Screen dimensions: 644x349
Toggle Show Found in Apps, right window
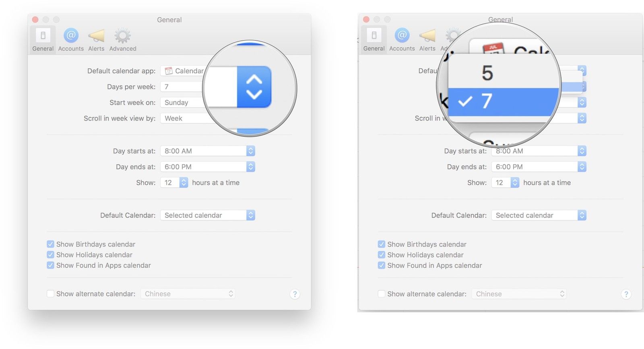tap(382, 265)
